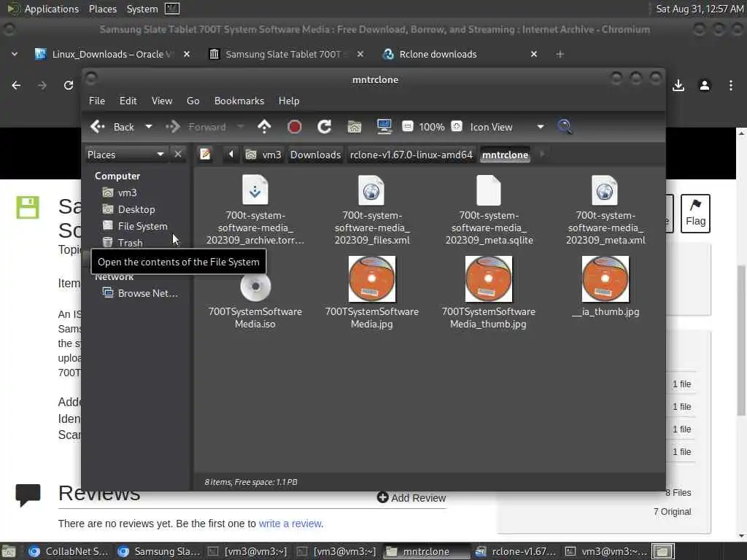The image size is (747, 560).
Task: Select vm3 home in Places sidebar
Action: (x=120, y=192)
